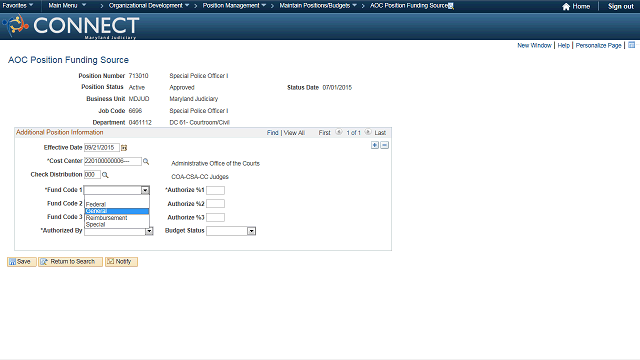Delete the row with minus icon
This screenshot has width=640, height=360.
tap(384, 145)
